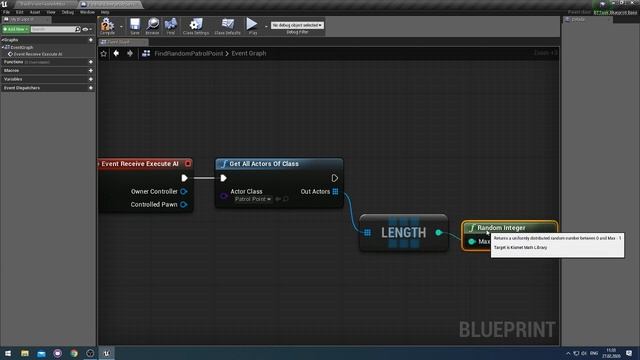Viewport: 640px width, 360px height.
Task: Add a new graph with plus
Action: coord(91,40)
